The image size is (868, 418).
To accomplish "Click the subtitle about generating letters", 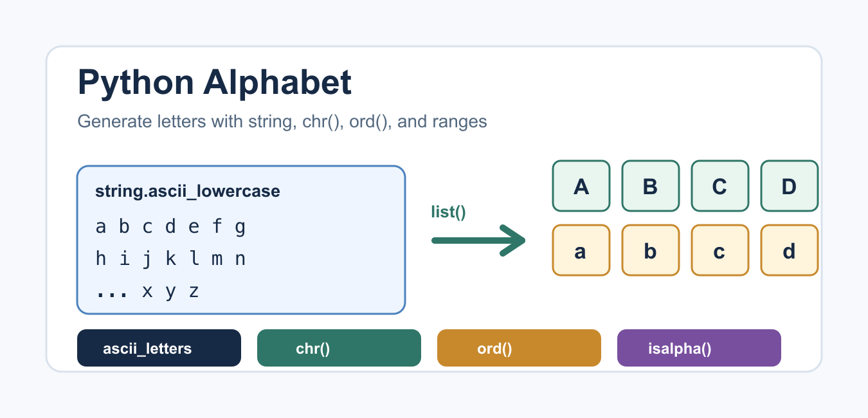I will (282, 122).
